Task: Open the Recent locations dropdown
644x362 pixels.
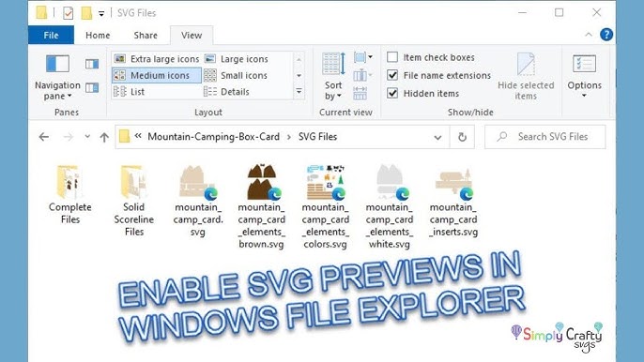Action: pyautogui.click(x=87, y=136)
